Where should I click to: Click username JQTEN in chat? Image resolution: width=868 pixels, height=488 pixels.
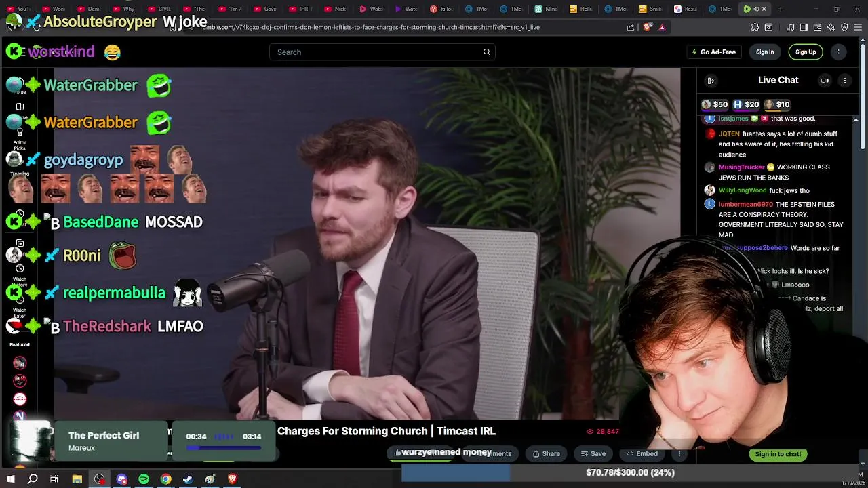pos(729,134)
